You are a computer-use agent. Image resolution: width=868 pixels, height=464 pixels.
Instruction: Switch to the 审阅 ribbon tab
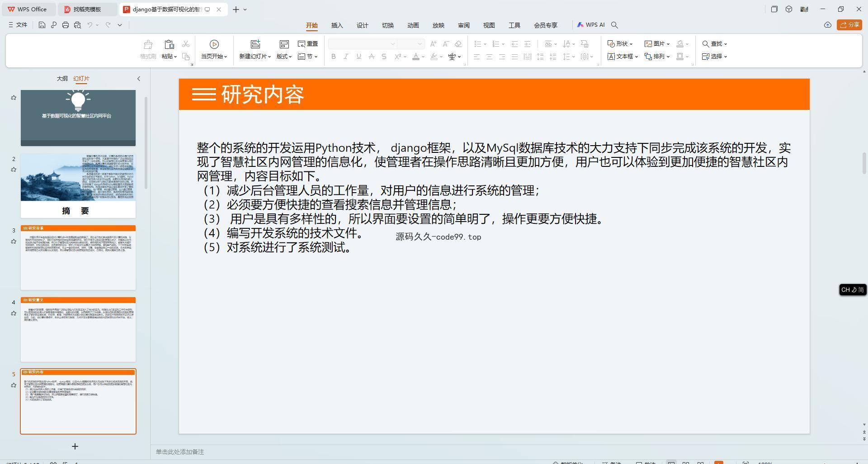coord(463,25)
